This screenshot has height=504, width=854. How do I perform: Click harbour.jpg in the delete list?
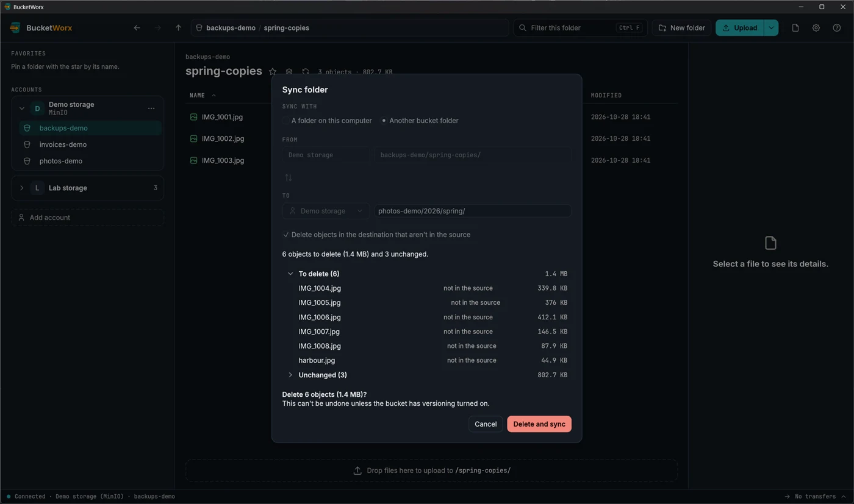(317, 360)
